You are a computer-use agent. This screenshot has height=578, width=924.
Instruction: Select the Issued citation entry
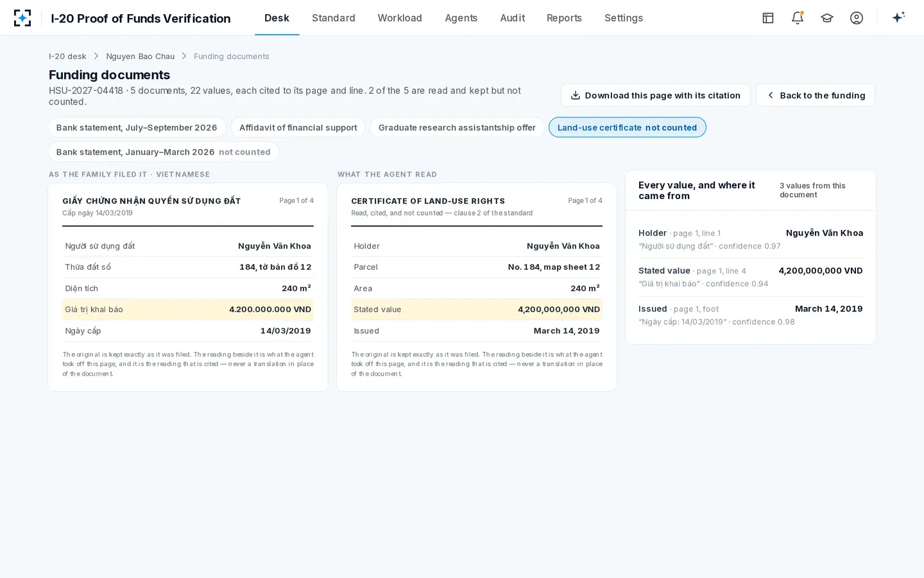coord(751,315)
